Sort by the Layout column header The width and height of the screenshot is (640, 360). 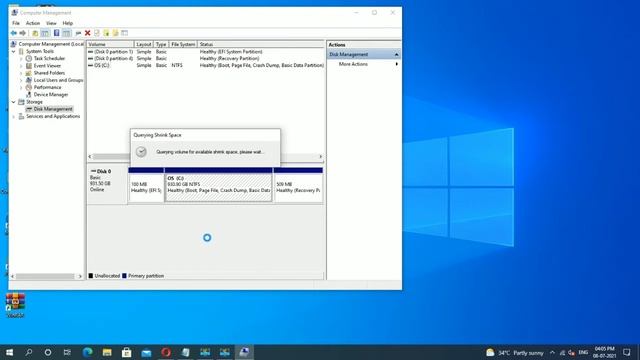point(144,44)
